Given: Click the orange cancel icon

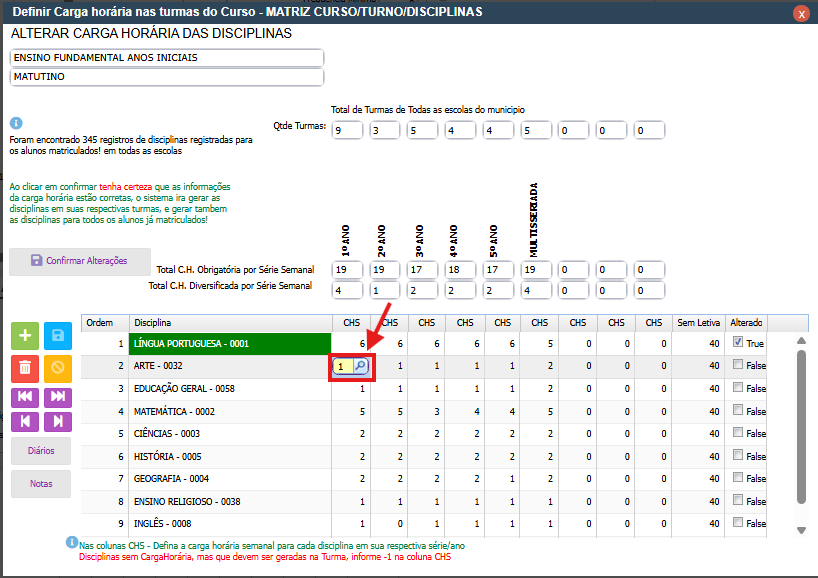Looking at the screenshot, I should [57, 367].
